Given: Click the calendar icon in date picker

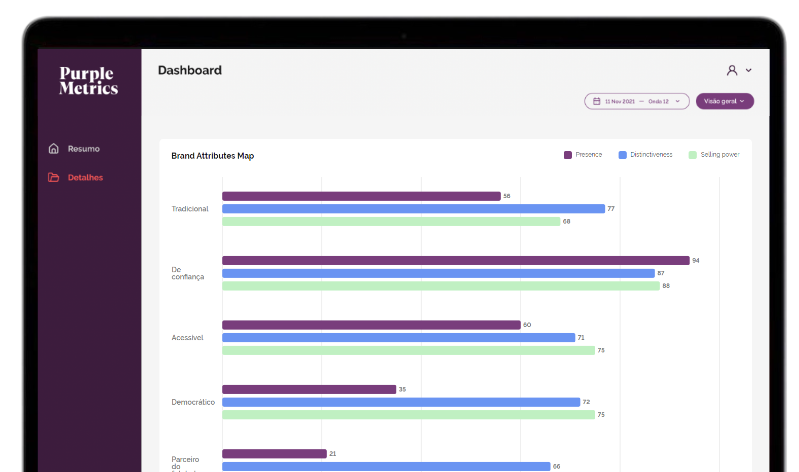Looking at the screenshot, I should point(596,101).
